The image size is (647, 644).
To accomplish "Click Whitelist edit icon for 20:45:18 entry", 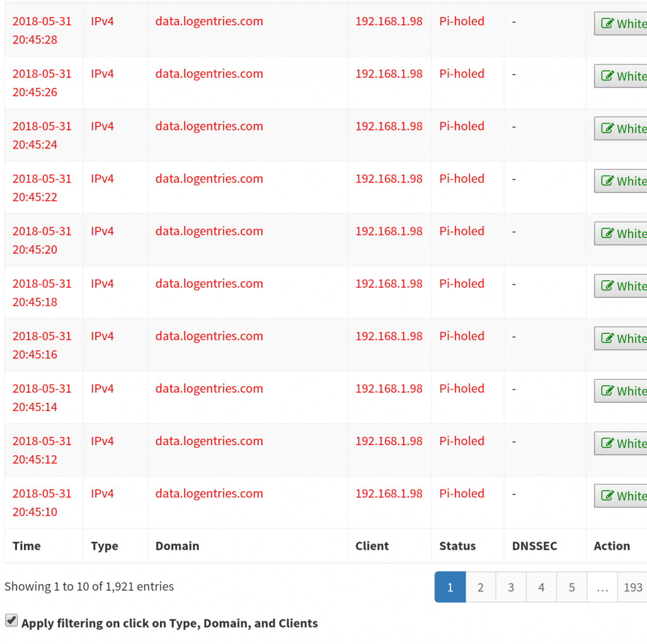I will pyautogui.click(x=607, y=286).
